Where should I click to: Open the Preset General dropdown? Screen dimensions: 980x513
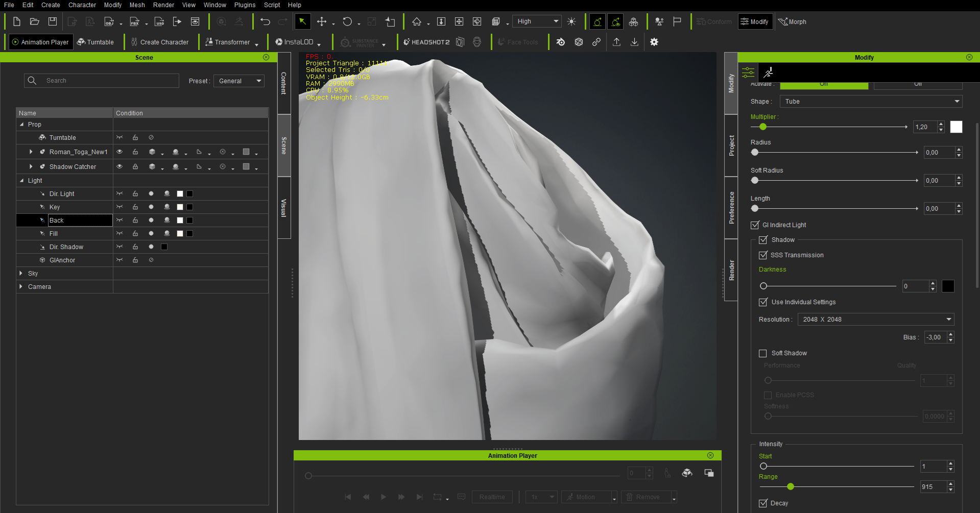pyautogui.click(x=239, y=81)
